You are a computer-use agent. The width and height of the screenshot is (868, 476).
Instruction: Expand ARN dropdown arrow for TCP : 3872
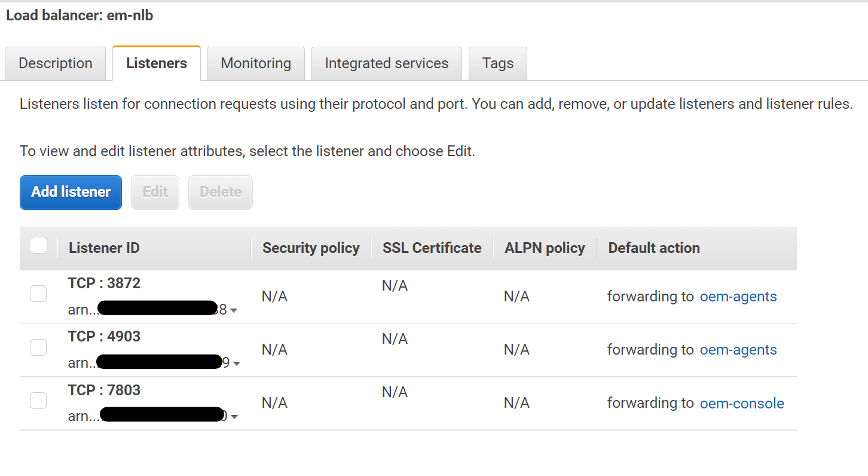tap(234, 311)
